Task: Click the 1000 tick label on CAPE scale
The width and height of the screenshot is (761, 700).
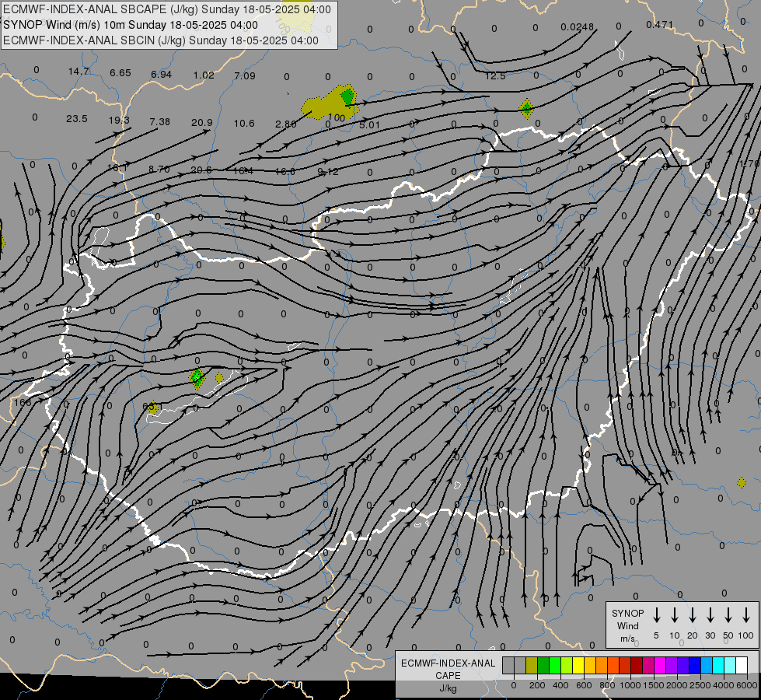Action: click(630, 685)
